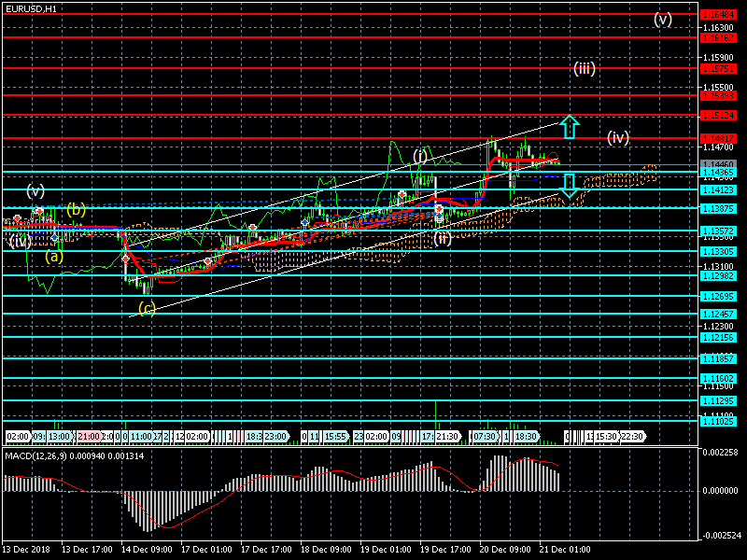Click the cyan down arrow marker

pyautogui.click(x=570, y=185)
